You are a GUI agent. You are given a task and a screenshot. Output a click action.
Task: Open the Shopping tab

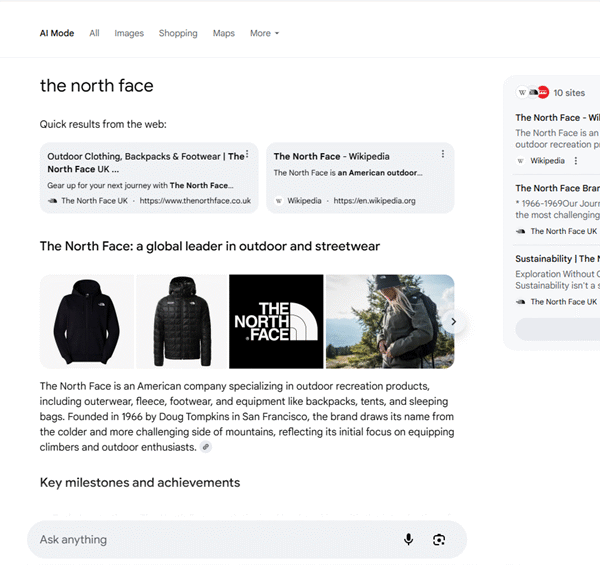point(178,33)
